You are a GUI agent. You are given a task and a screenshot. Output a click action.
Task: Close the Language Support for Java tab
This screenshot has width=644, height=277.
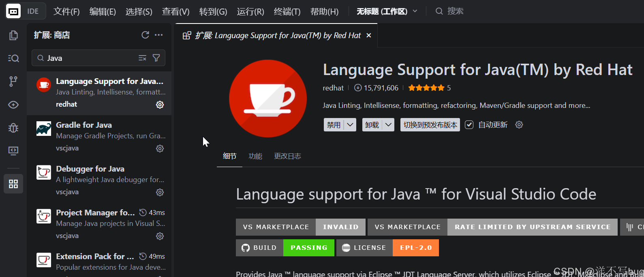(369, 36)
